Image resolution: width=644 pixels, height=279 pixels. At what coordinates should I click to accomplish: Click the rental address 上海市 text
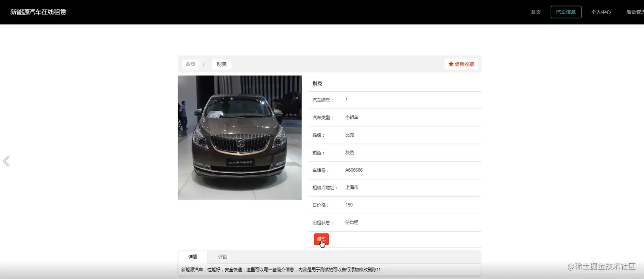pos(351,187)
